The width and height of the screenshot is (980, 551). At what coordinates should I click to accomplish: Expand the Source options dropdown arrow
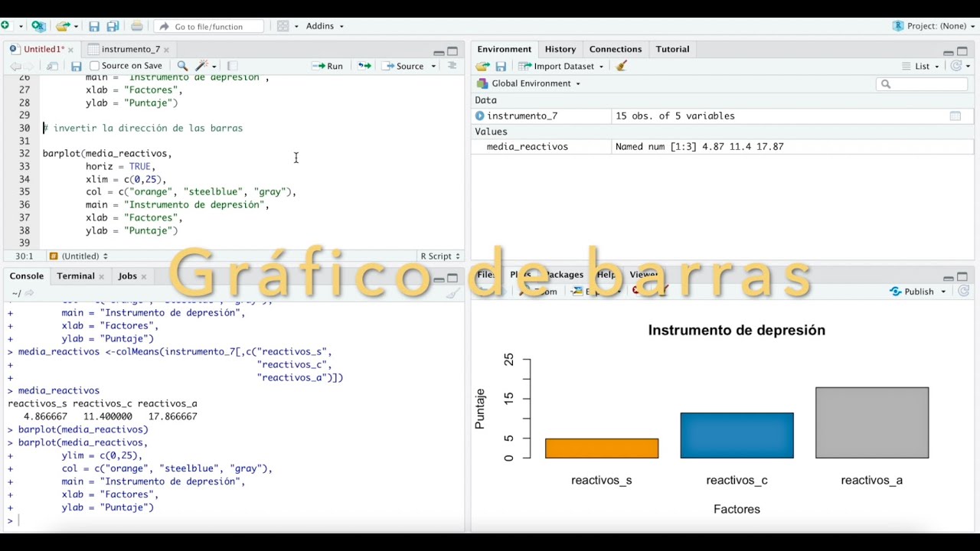click(433, 66)
